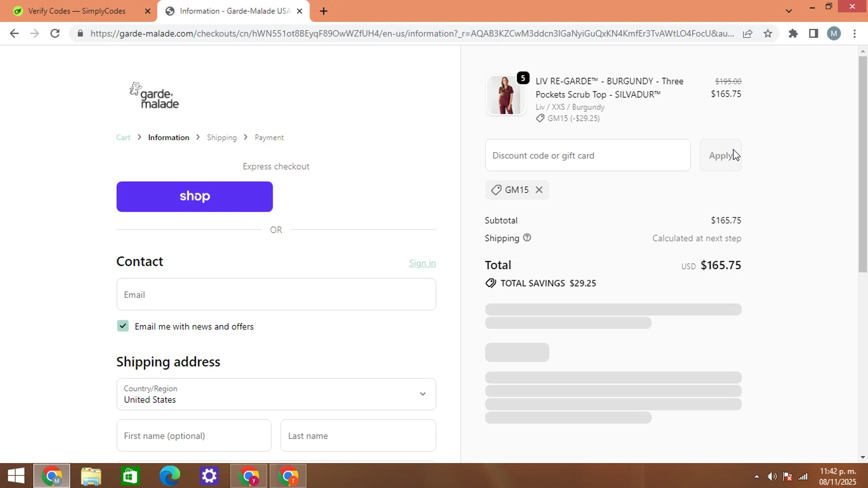Viewport: 868px width, 488px height.
Task: Open the Chrome three-dot menu
Action: pyautogui.click(x=855, y=34)
